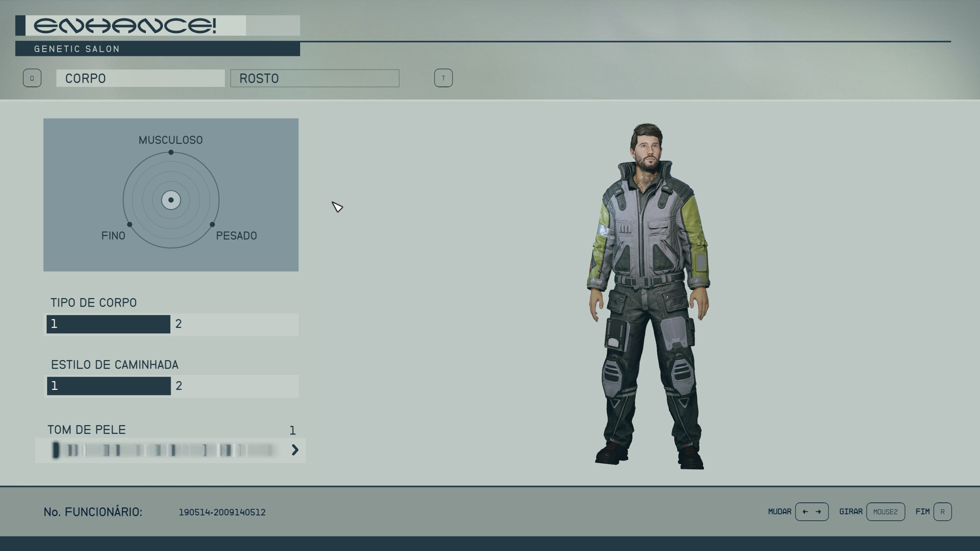
Task: Click the GENETIC SALON subtitle
Action: [x=77, y=49]
